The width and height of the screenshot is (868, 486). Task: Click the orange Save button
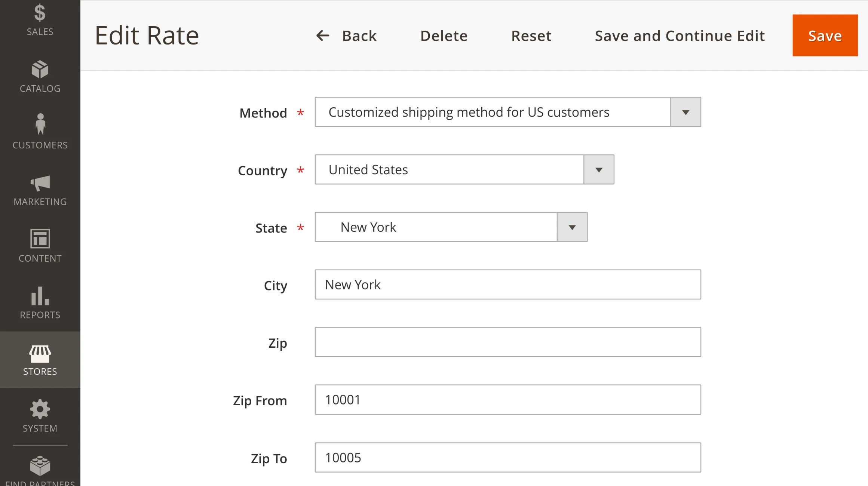point(825,36)
